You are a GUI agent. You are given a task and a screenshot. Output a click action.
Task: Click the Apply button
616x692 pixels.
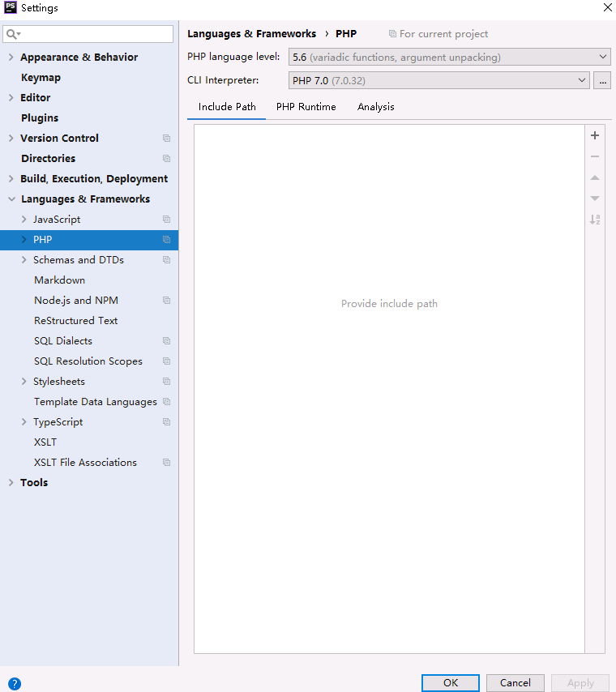(580, 683)
